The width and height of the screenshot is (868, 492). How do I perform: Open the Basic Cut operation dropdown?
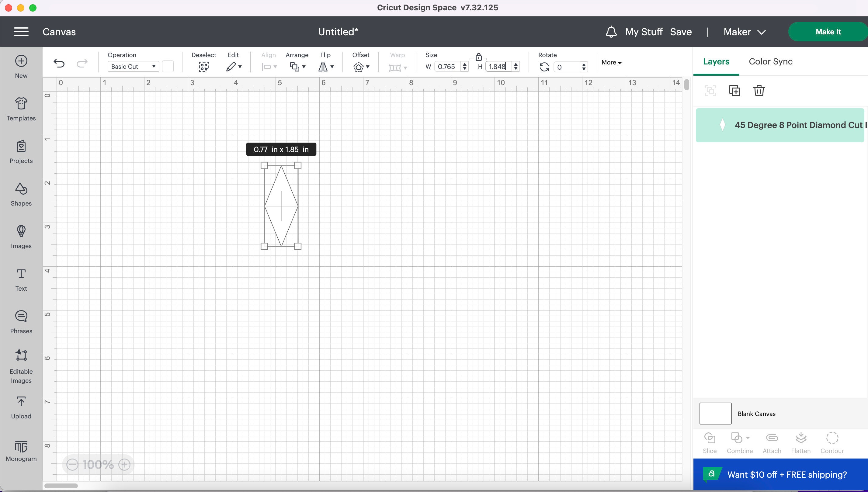pyautogui.click(x=133, y=66)
